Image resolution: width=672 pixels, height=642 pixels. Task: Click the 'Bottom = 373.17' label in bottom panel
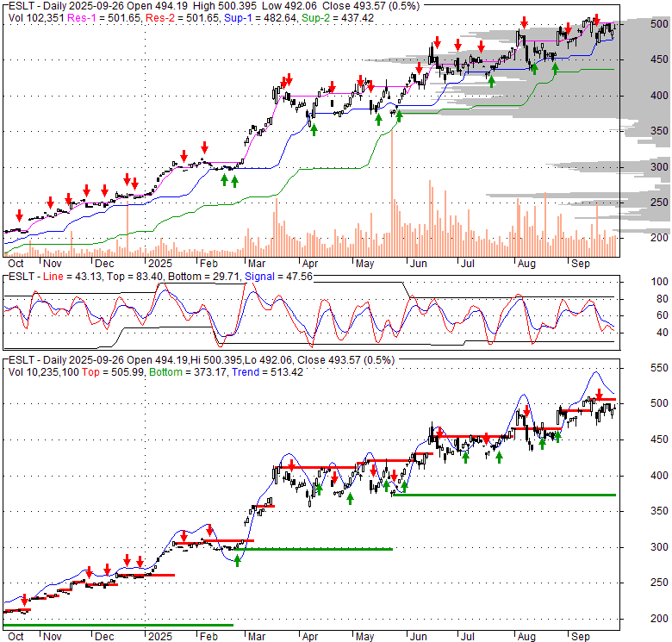[187, 372]
